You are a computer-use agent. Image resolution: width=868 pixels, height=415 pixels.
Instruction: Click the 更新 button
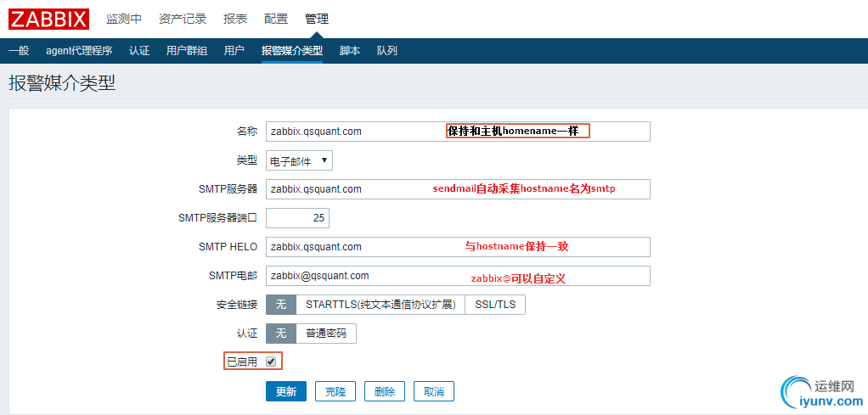click(x=285, y=391)
